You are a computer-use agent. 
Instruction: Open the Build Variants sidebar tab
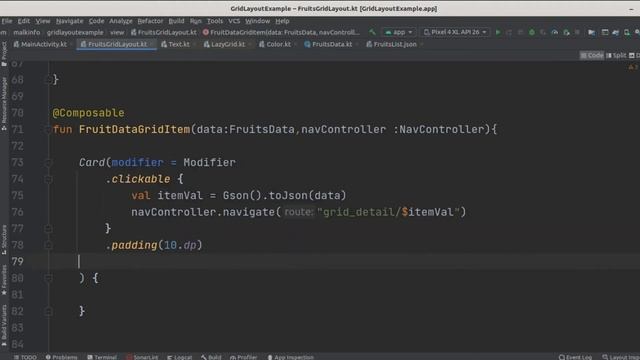coord(4,325)
